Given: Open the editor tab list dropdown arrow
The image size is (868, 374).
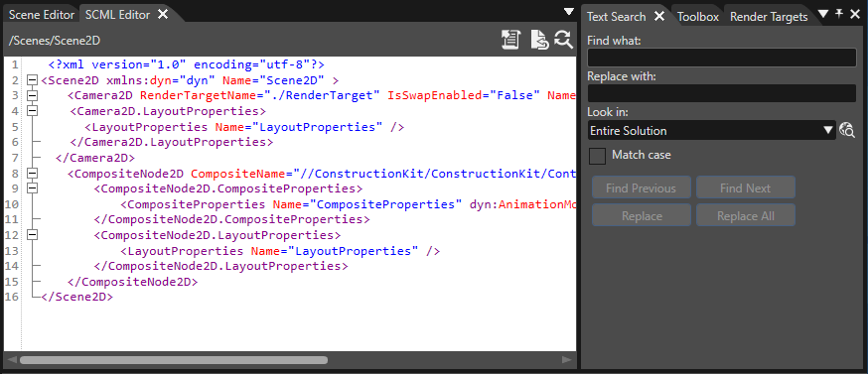Looking at the screenshot, I should click(568, 12).
